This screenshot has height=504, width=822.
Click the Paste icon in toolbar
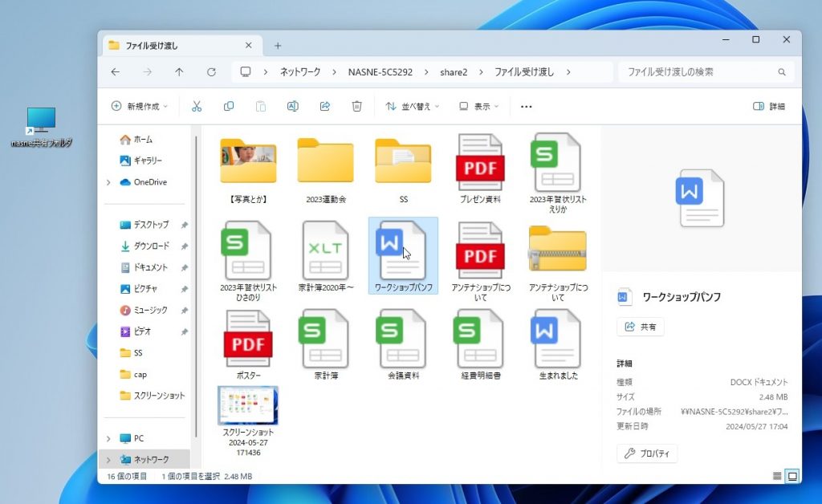pyautogui.click(x=261, y=107)
